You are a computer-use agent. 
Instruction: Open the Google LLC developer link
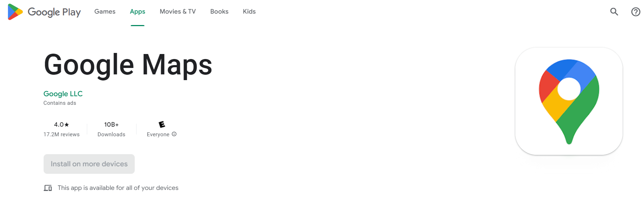tap(63, 94)
